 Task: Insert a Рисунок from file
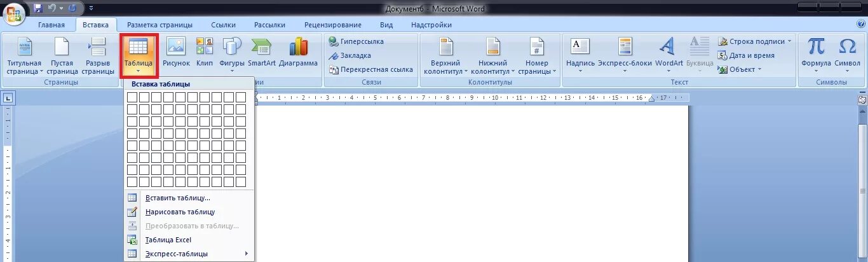176,53
